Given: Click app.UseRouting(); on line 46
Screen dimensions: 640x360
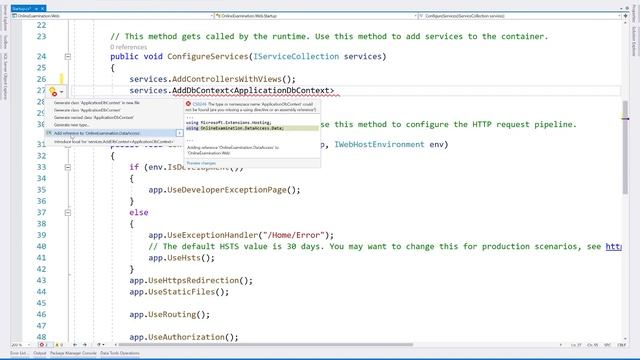Looking at the screenshot, I should pos(169,315).
